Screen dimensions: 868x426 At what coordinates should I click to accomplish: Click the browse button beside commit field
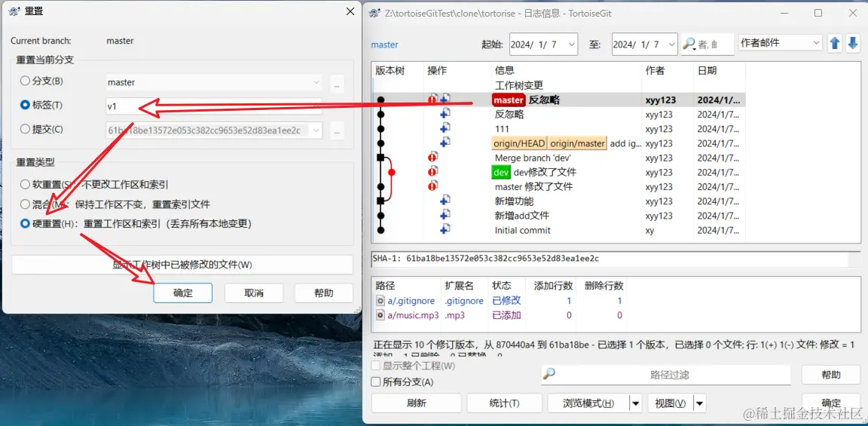(337, 130)
